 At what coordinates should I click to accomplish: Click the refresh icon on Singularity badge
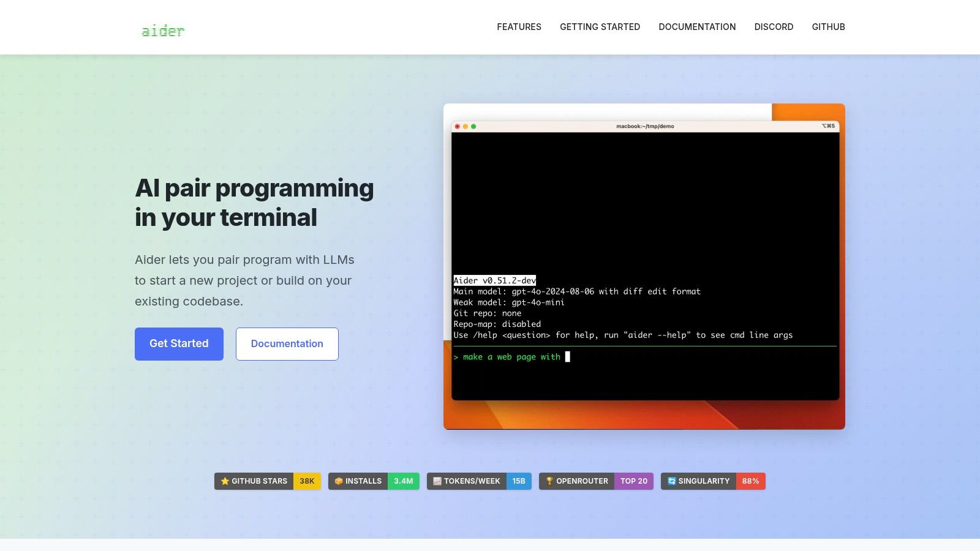671,481
